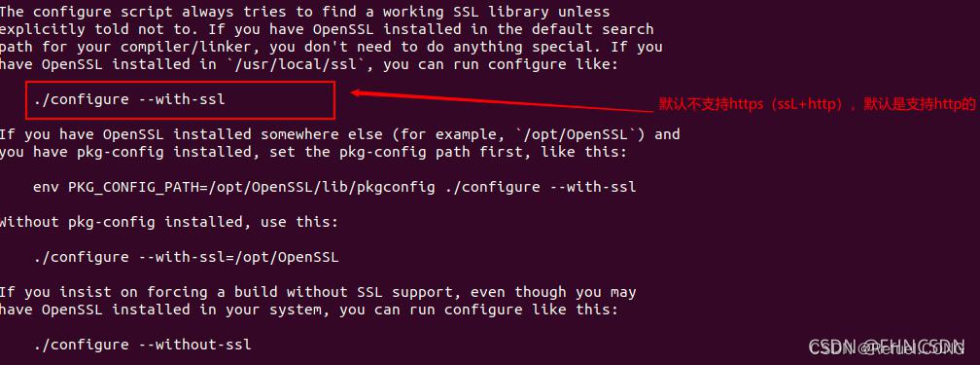Image resolution: width=980 pixels, height=365 pixels.
Task: Click the line 'If you insist on forcing a build'
Action: click(x=318, y=292)
